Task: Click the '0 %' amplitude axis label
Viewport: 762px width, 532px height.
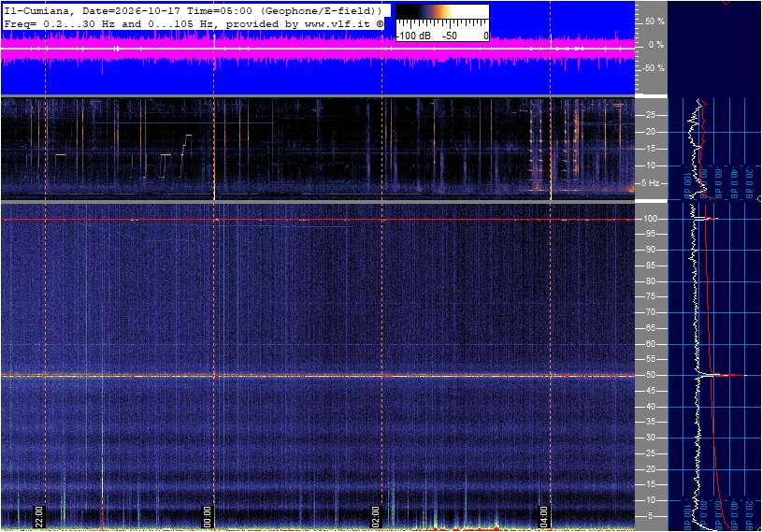Action: [656, 45]
